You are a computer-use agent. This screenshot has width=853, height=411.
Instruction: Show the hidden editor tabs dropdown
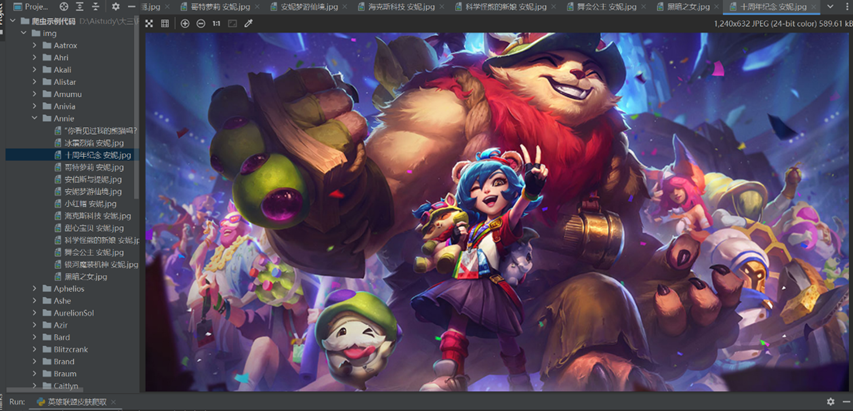(x=830, y=7)
